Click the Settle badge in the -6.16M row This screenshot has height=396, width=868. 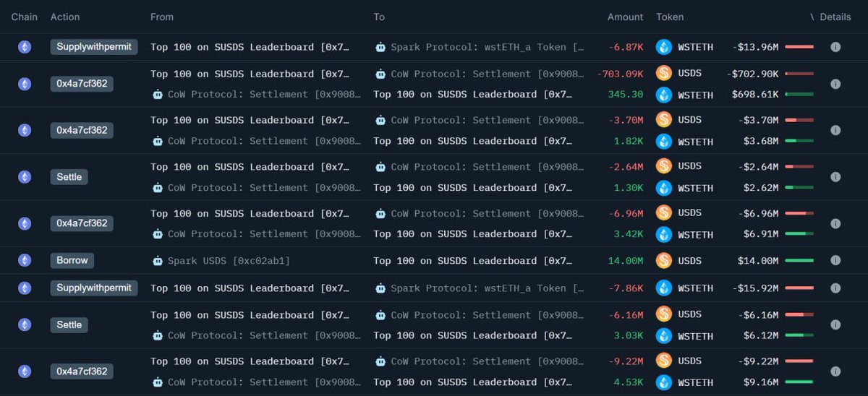(69, 324)
